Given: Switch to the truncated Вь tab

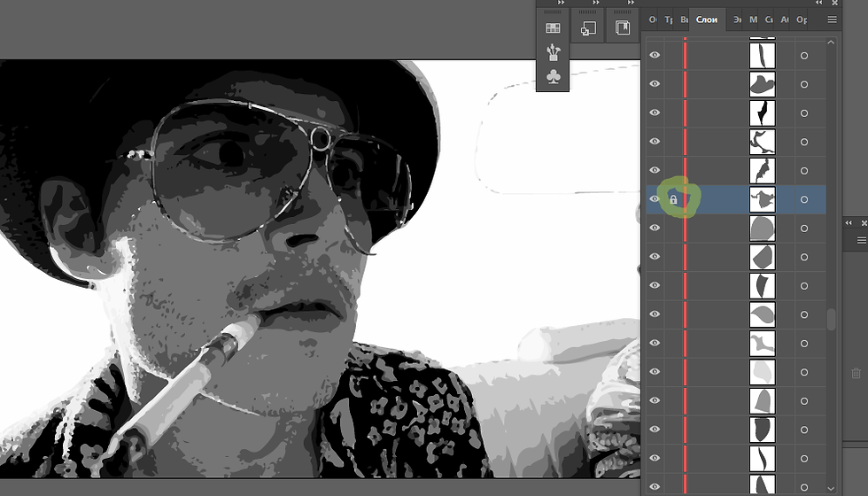Looking at the screenshot, I should pyautogui.click(x=684, y=19).
